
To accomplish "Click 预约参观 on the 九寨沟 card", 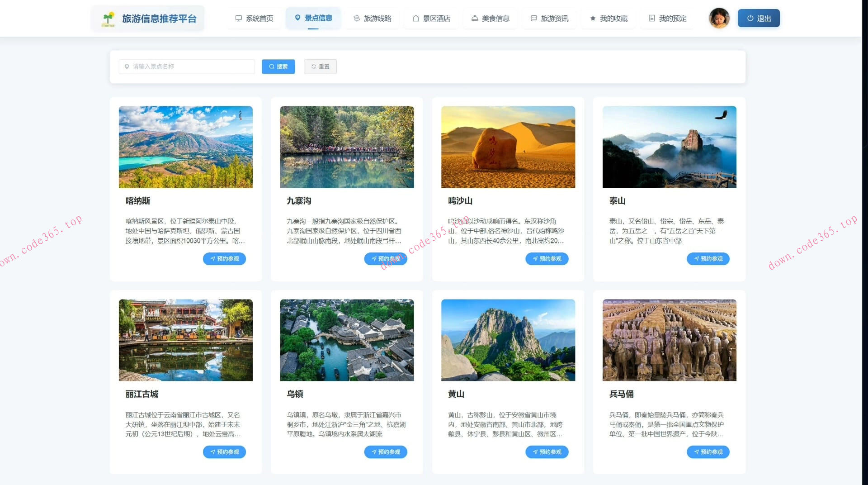I will coord(386,259).
